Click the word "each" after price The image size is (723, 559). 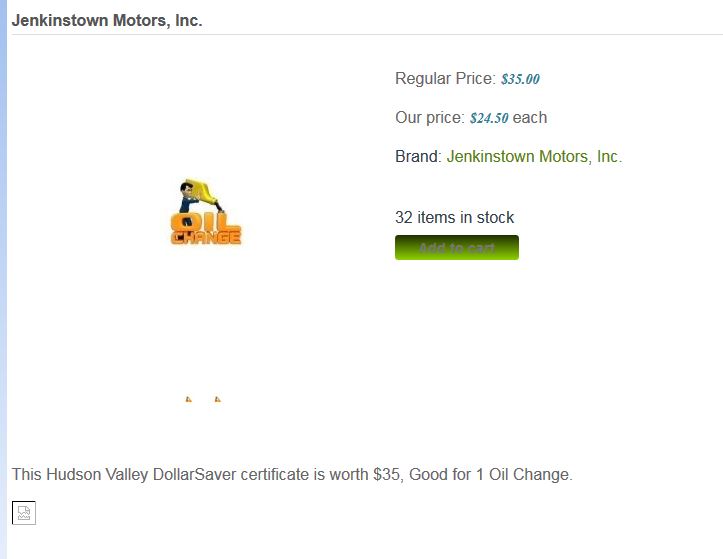coord(530,118)
